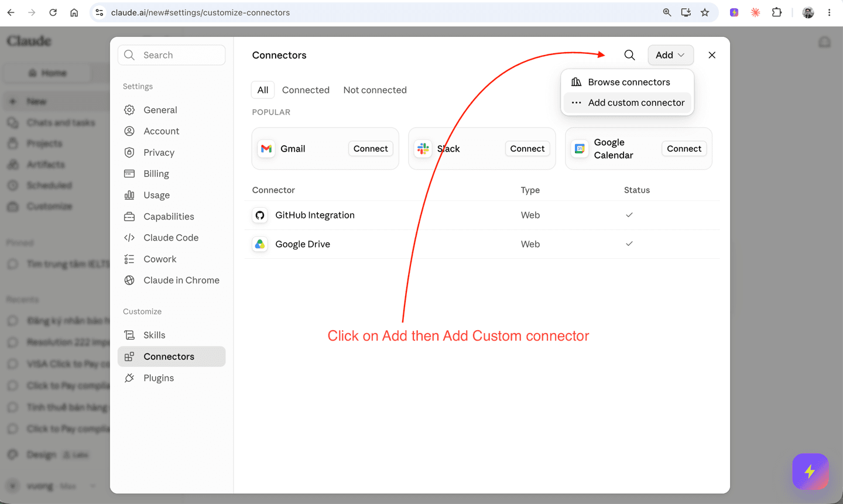Viewport: 843px width, 504px height.
Task: Close the settings dialog
Action: coord(712,55)
